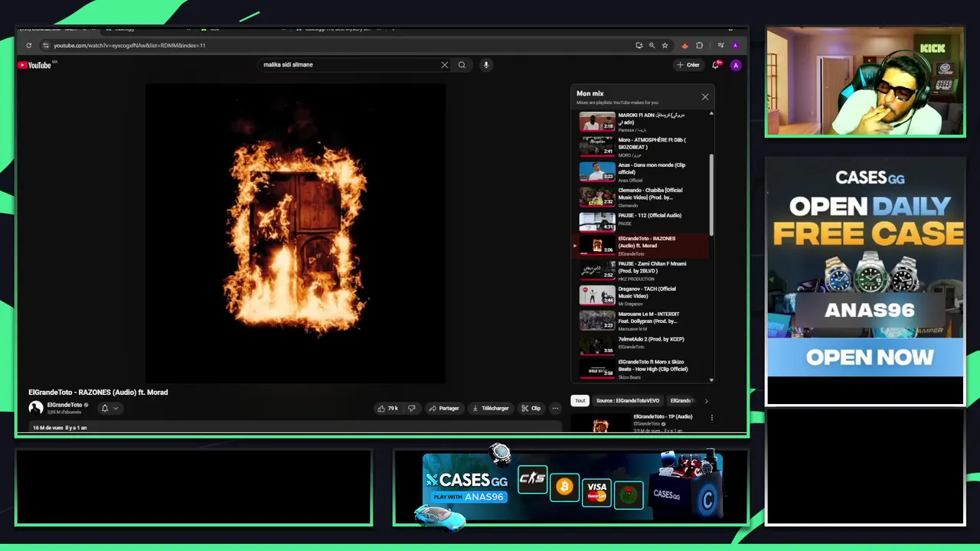Select current RAZONES entry in playlist
Image resolution: width=980 pixels, height=551 pixels.
pyautogui.click(x=642, y=246)
